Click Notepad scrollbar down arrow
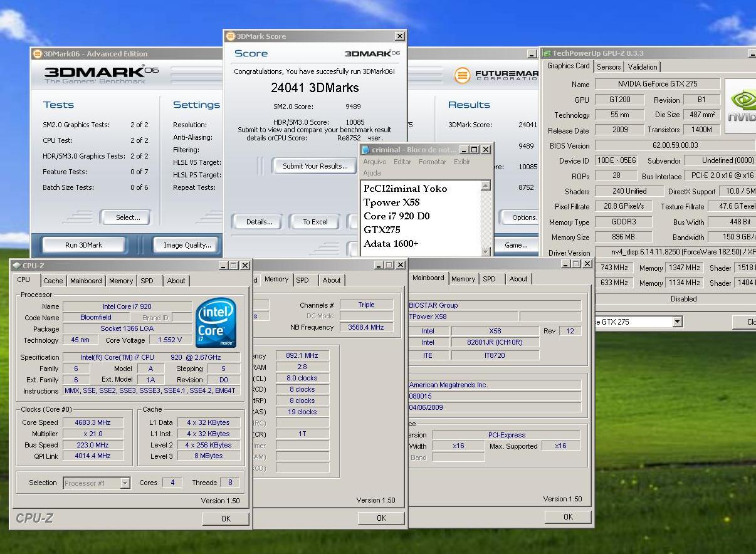This screenshot has height=554, width=756. (485, 251)
